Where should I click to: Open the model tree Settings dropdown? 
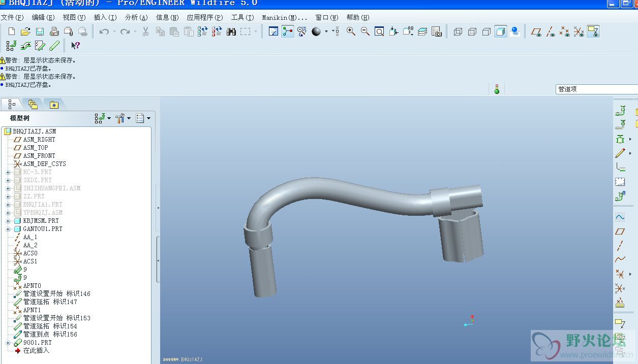pos(123,118)
